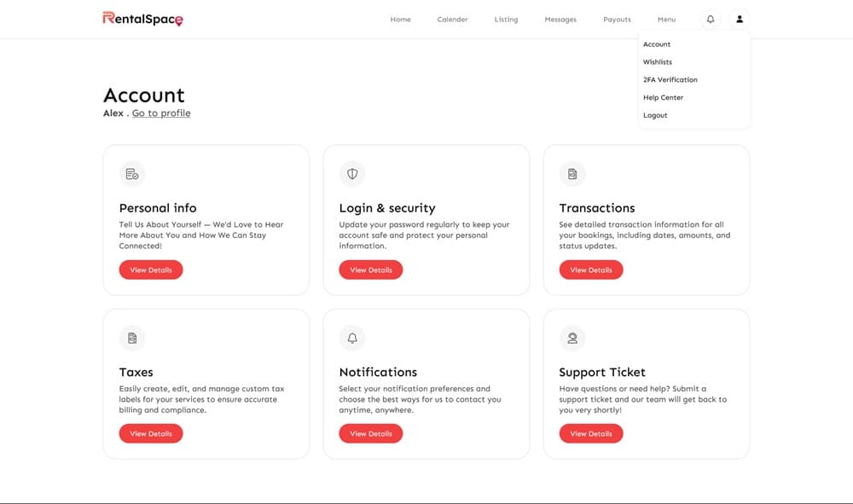Open the Messages navigation item

pos(560,20)
